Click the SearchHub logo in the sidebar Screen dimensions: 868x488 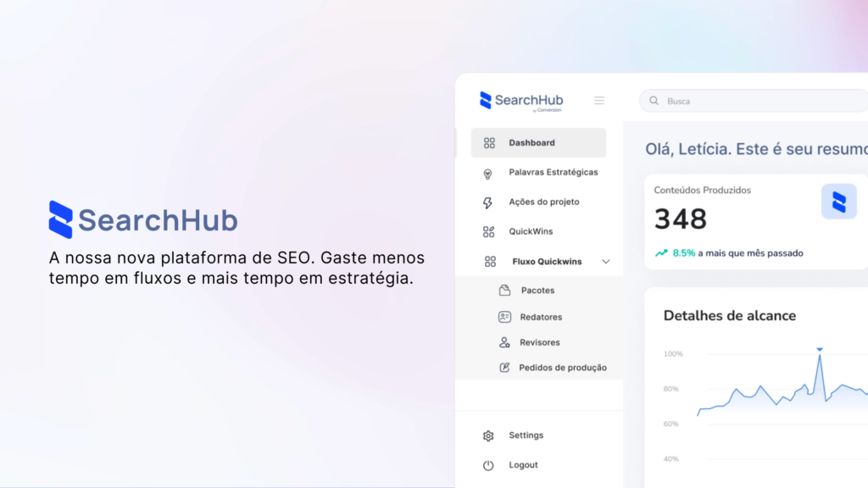click(x=520, y=100)
